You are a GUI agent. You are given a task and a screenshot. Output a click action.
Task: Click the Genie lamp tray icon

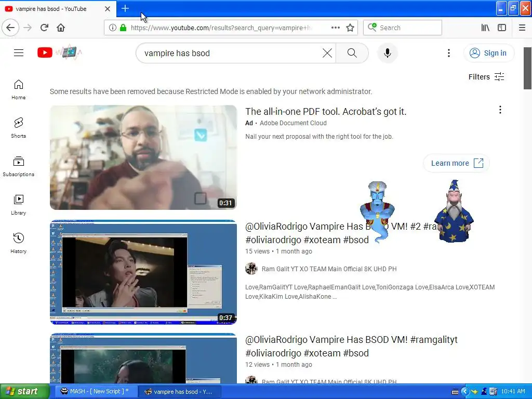[474, 392]
